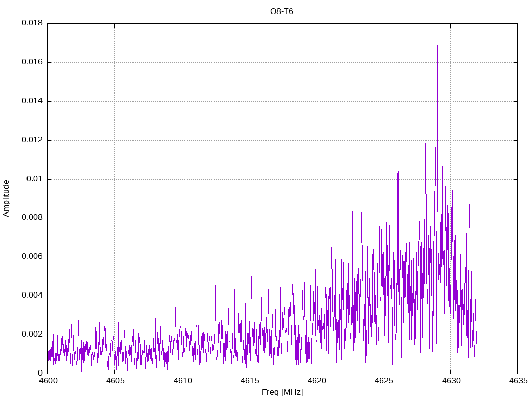Click the Freq [MHz] x-axis label
532x399 pixels.
282,392
